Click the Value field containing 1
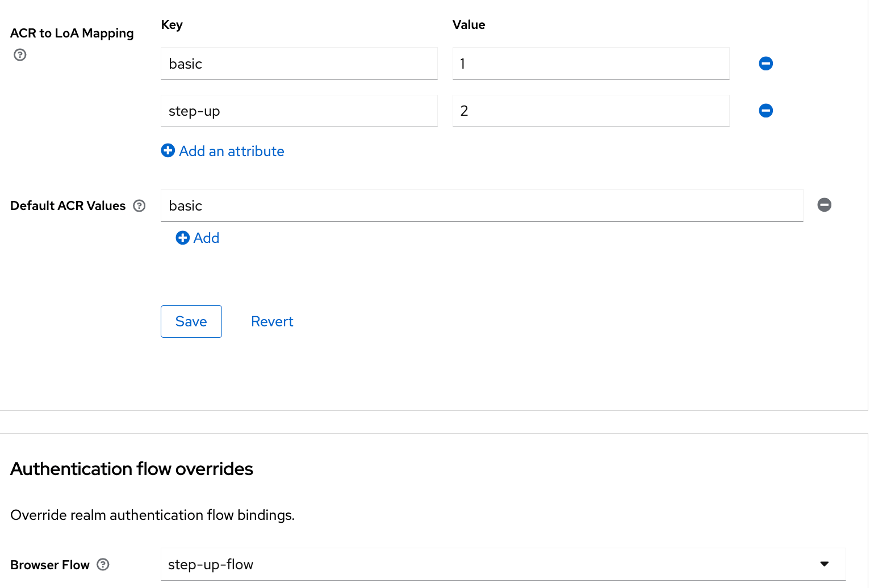Viewport: 870px width, 588px height. tap(591, 64)
